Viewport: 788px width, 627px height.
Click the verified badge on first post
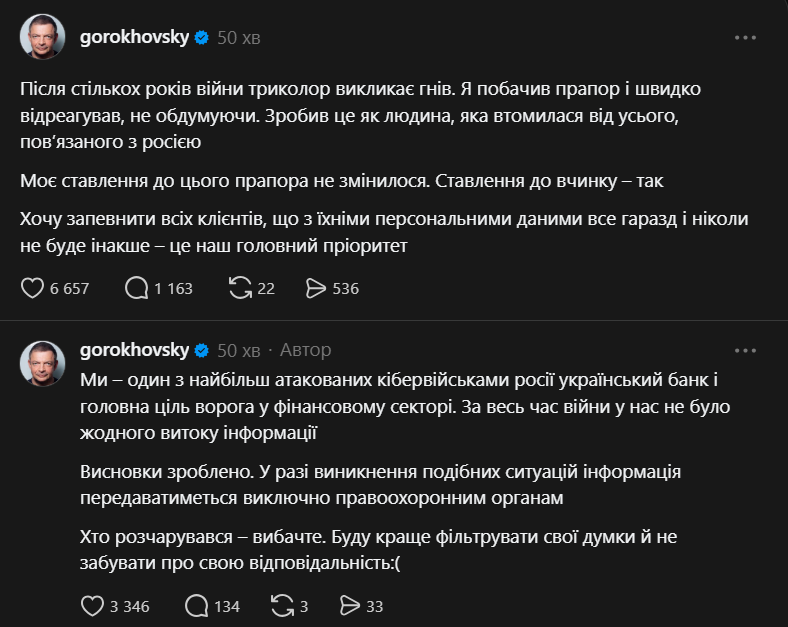(200, 38)
